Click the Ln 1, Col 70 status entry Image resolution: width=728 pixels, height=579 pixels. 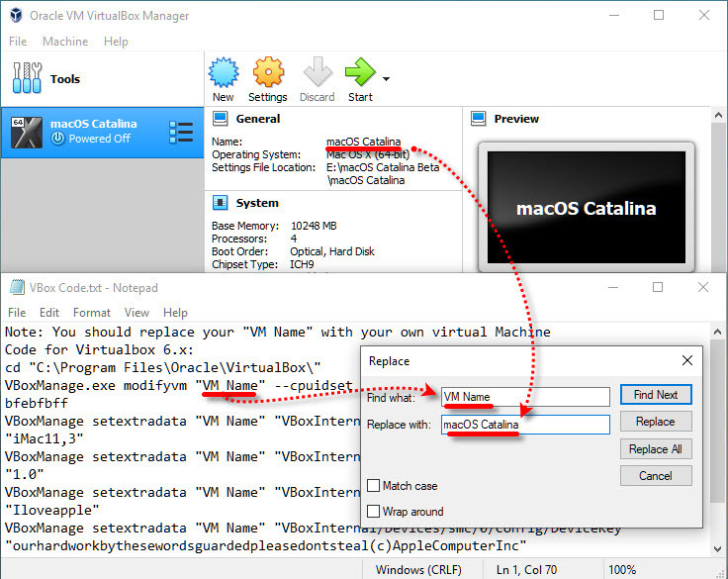pos(526,569)
